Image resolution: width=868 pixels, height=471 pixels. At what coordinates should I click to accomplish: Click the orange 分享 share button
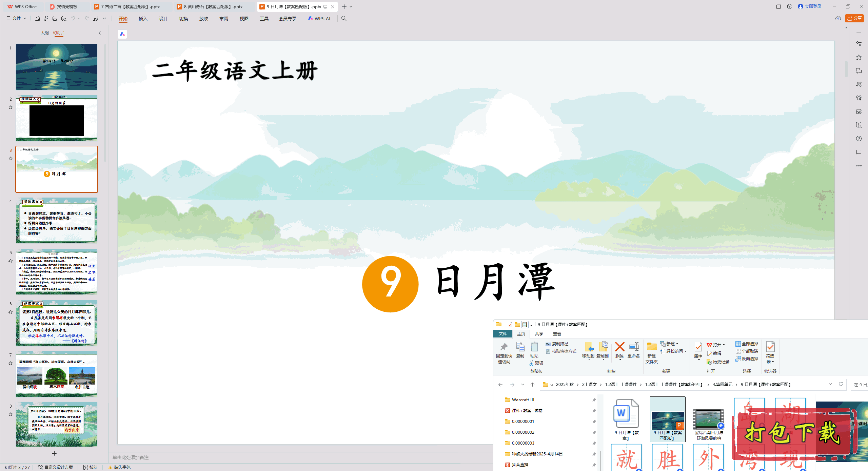[x=854, y=18]
